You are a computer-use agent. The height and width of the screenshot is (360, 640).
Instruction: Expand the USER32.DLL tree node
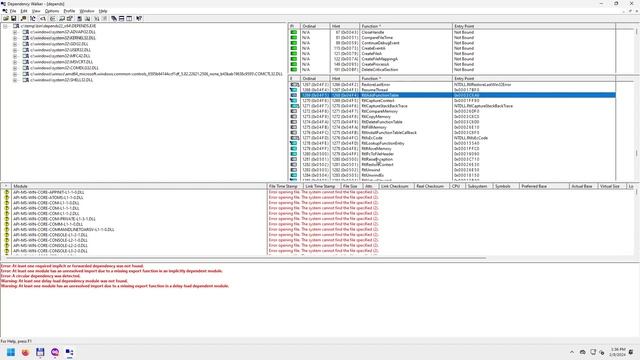point(15,50)
